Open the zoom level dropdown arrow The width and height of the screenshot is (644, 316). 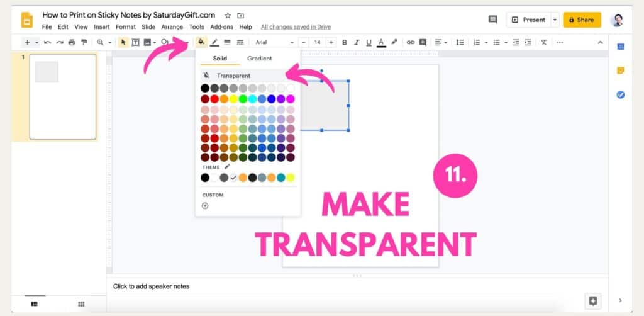point(109,42)
